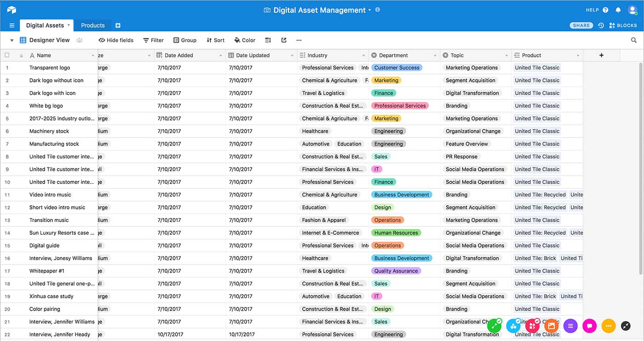
Task: Open the Department field dropdown arrow
Action: [x=435, y=56]
